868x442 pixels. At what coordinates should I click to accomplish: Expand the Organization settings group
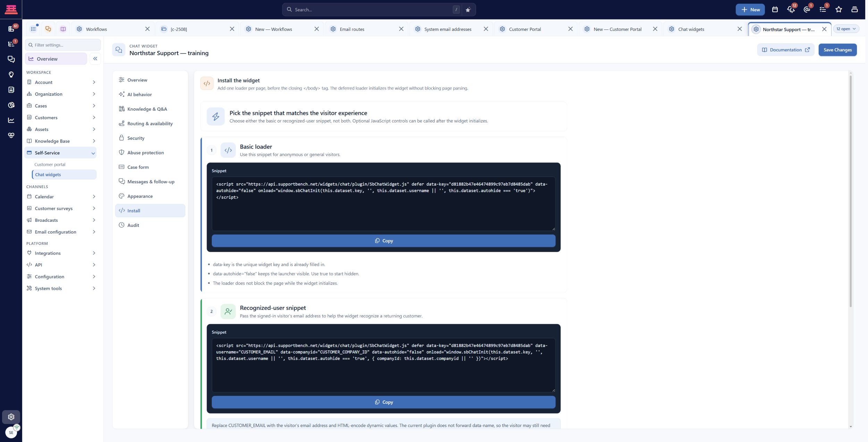61,94
